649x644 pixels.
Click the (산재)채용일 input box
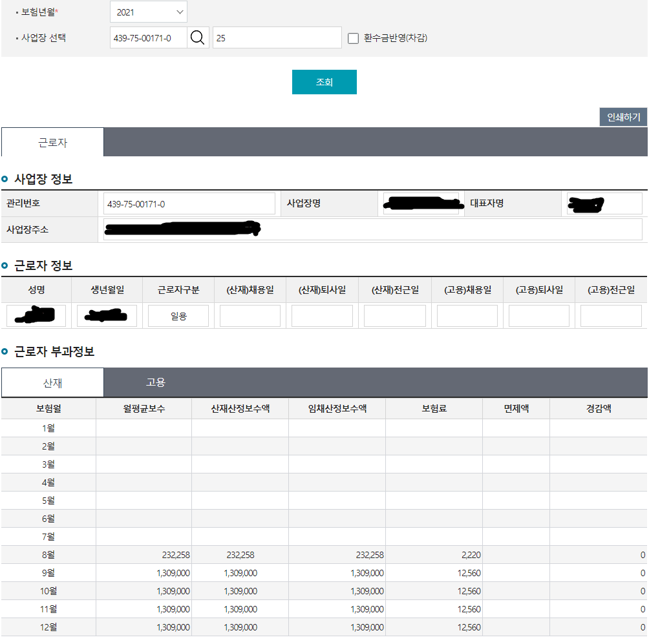pyautogui.click(x=250, y=316)
